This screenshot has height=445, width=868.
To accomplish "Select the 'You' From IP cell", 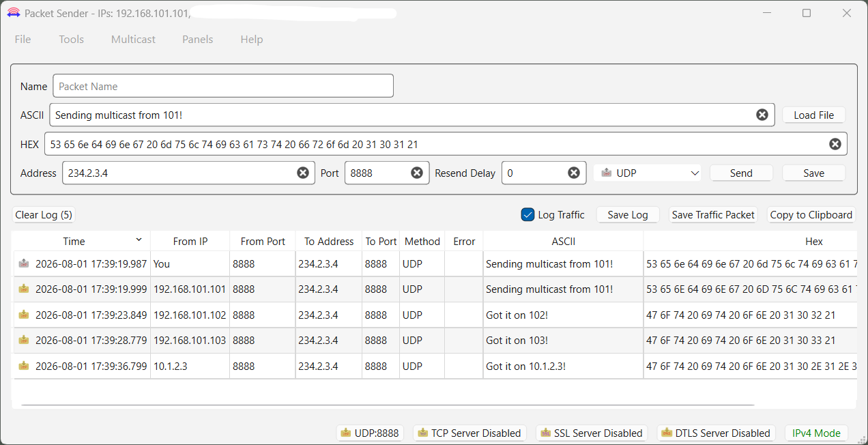I will [190, 263].
